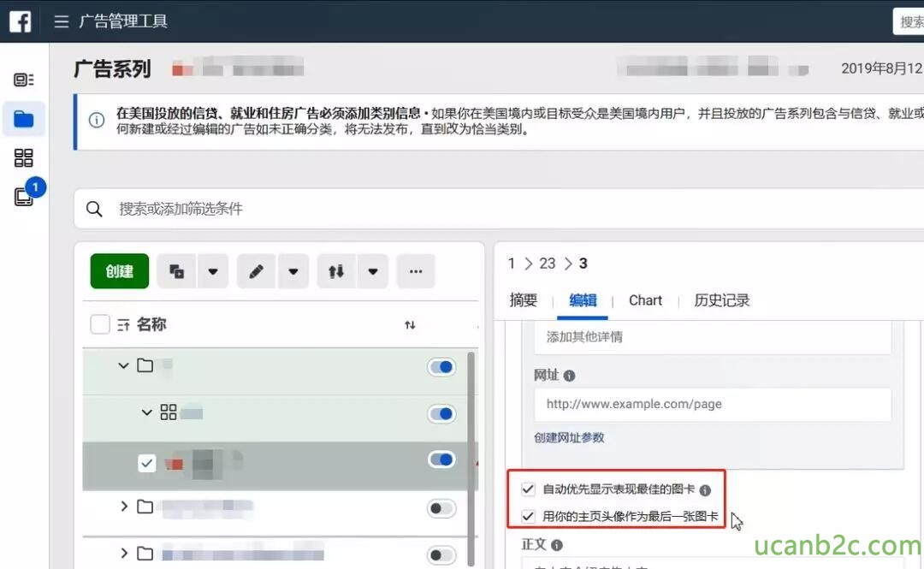The width and height of the screenshot is (924, 569).
Task: Turn off the selected ad toggle switch
Action: (441, 459)
